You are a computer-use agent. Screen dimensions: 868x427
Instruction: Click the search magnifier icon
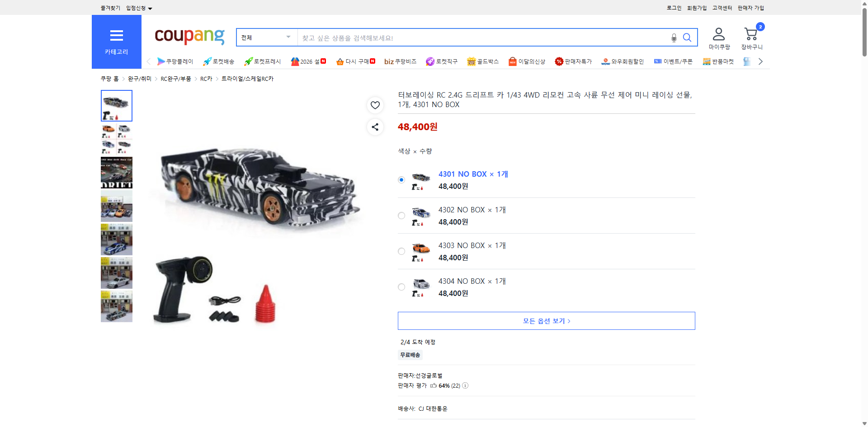pyautogui.click(x=687, y=38)
